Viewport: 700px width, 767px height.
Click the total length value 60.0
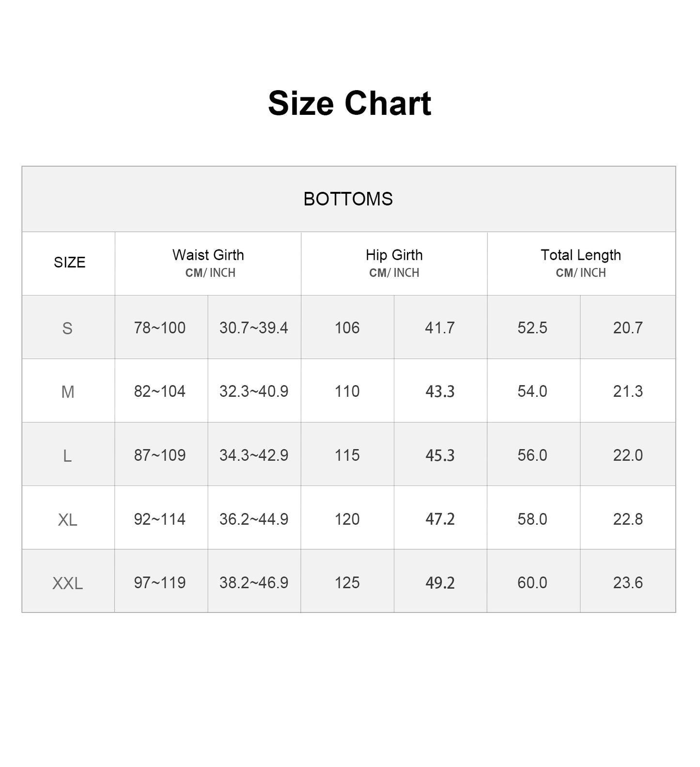click(532, 583)
